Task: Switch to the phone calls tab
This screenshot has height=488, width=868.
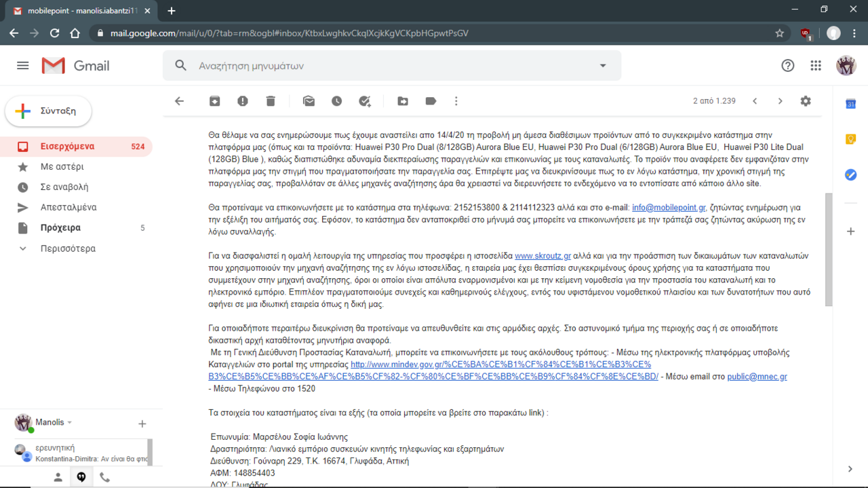Action: (x=104, y=477)
